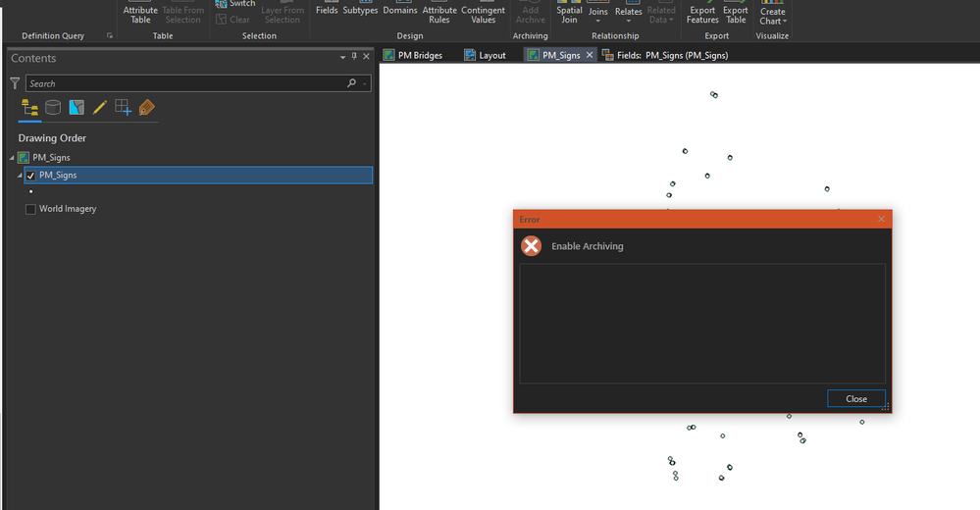
Task: Click Switch selection
Action: 235,4
